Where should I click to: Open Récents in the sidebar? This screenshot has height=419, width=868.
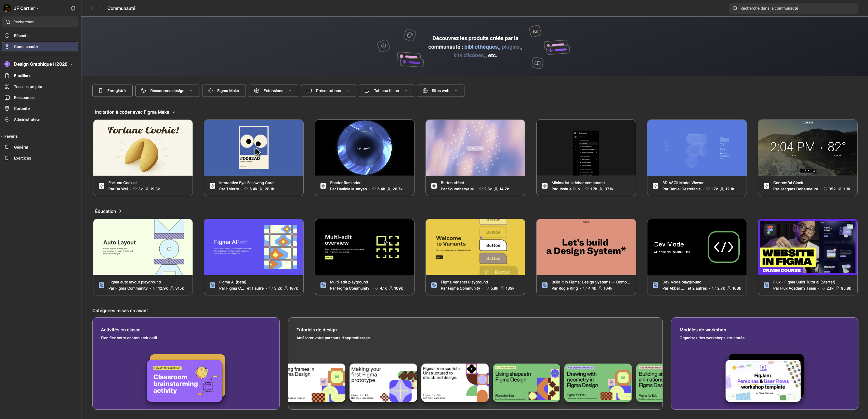tap(21, 36)
